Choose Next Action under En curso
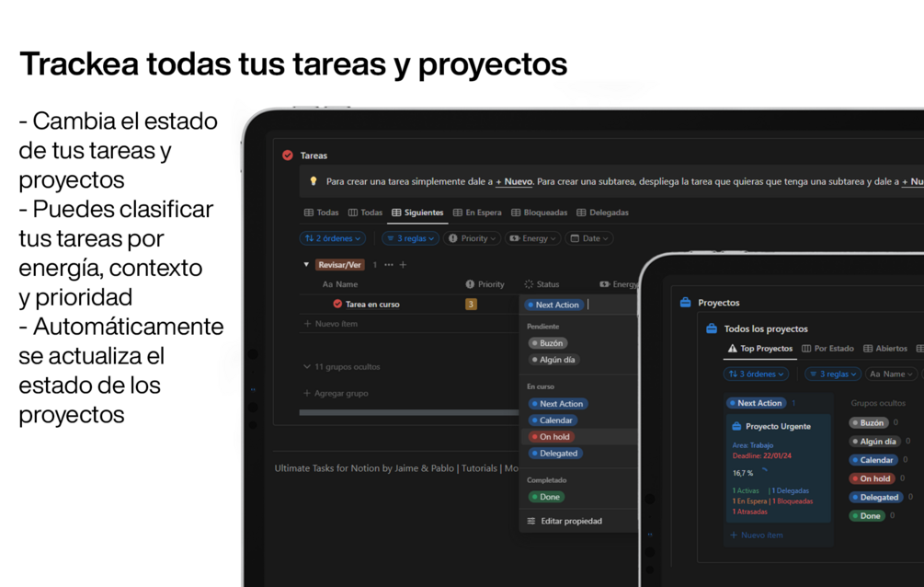The image size is (924, 587). pyautogui.click(x=557, y=404)
